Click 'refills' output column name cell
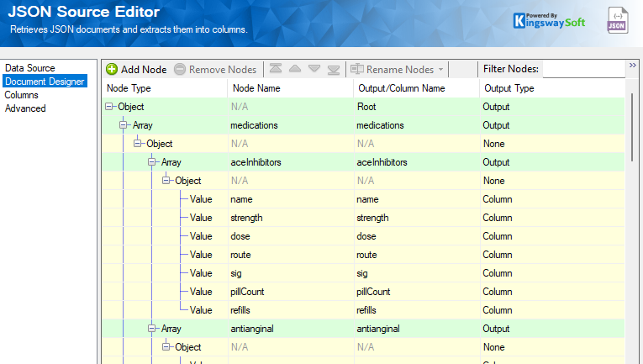Viewport: 643px width, 364px height. [417, 310]
